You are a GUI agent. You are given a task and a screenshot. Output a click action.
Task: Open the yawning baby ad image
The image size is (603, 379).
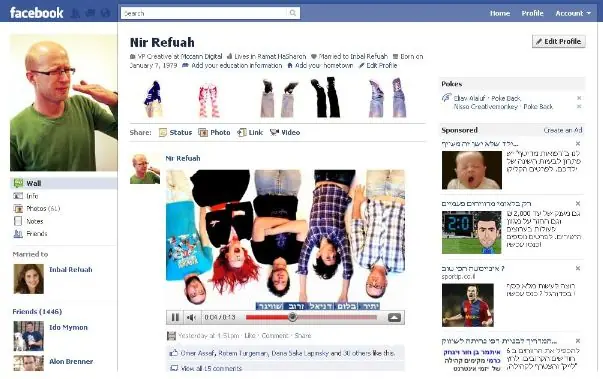(471, 170)
